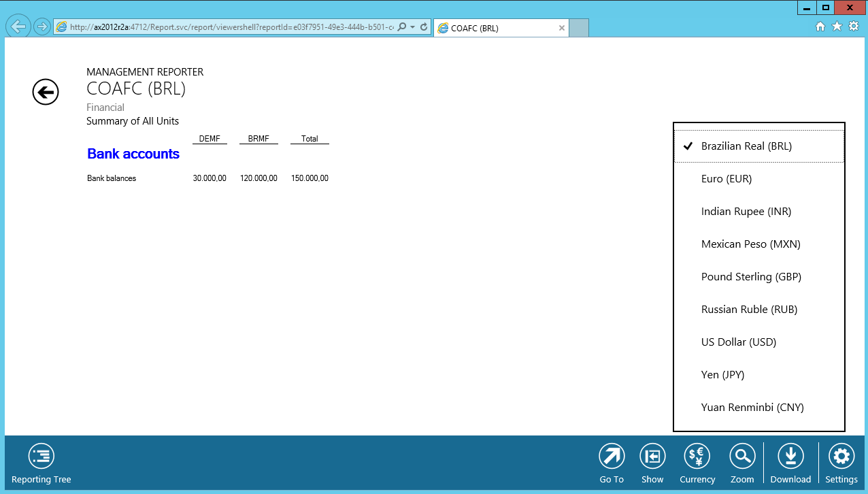
Task: Open the Reporting Tree panel
Action: click(41, 457)
